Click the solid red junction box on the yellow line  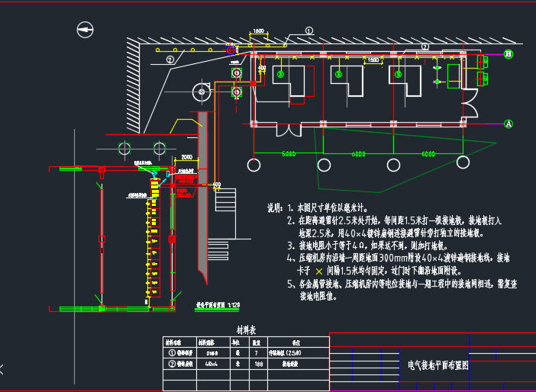(x=253, y=83)
